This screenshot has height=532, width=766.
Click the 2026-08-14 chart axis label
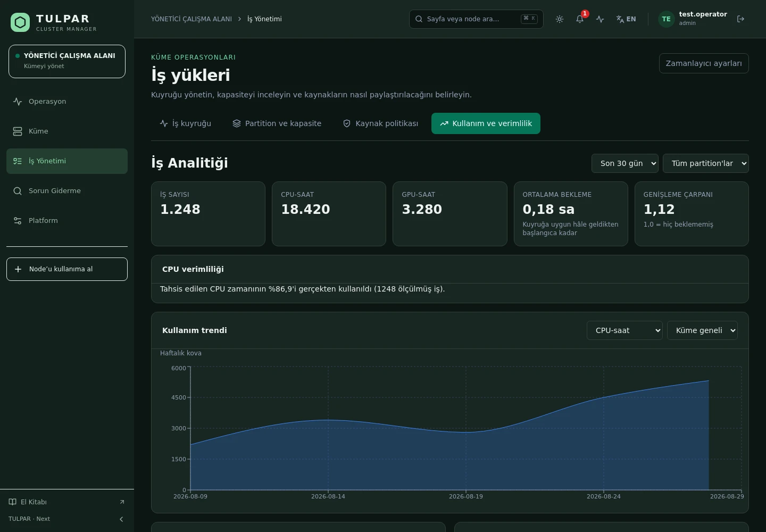tap(328, 496)
